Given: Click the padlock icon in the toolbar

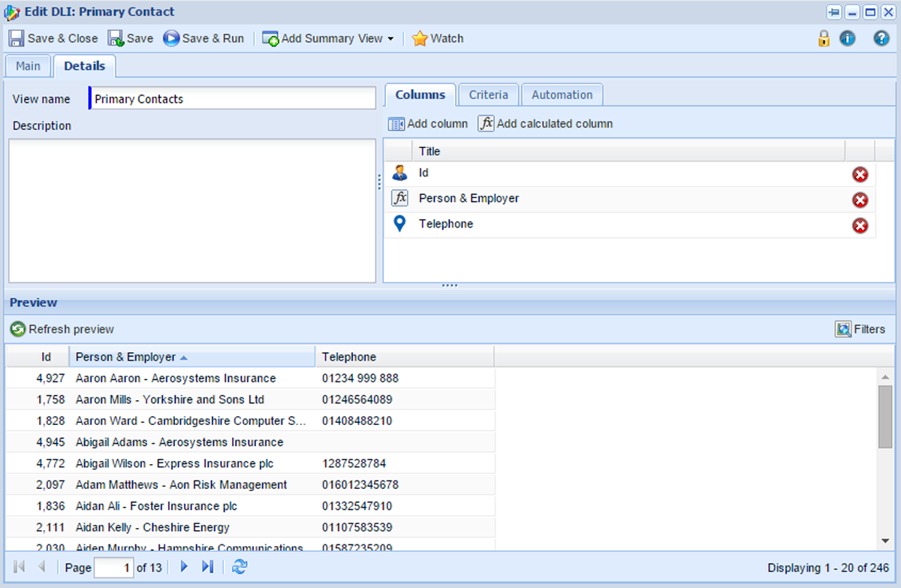Looking at the screenshot, I should click(x=824, y=38).
